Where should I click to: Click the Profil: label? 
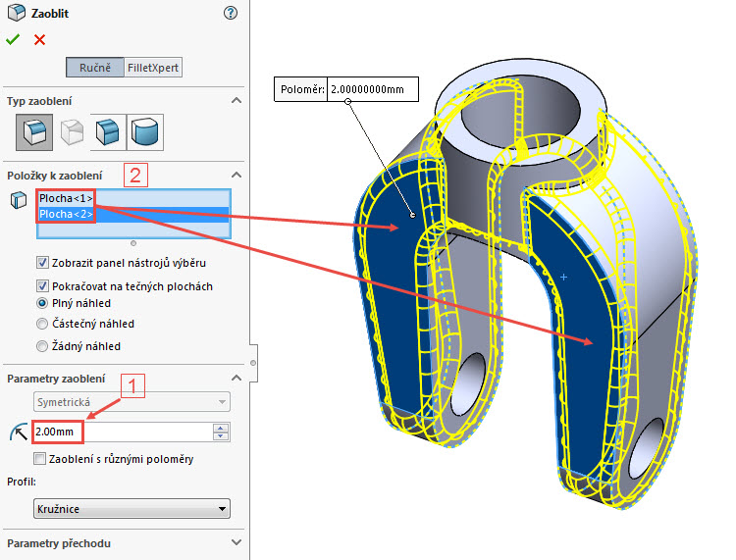(22, 482)
